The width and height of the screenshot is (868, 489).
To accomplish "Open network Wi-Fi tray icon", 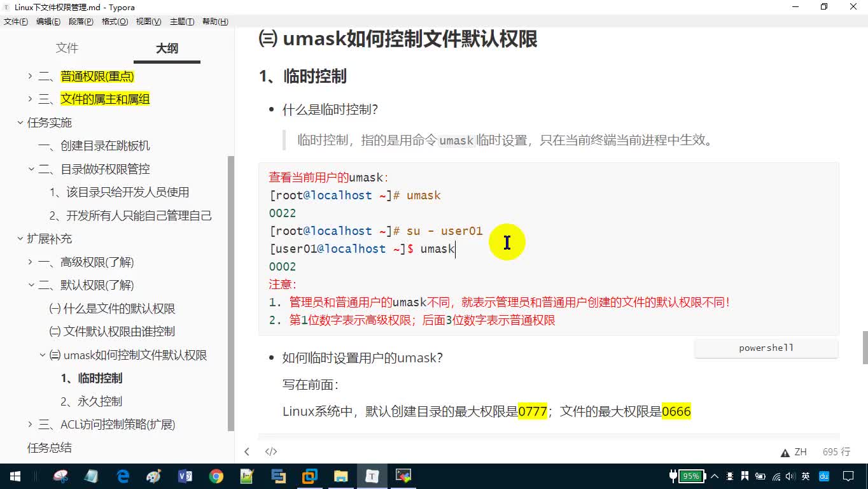I will pyautogui.click(x=776, y=476).
